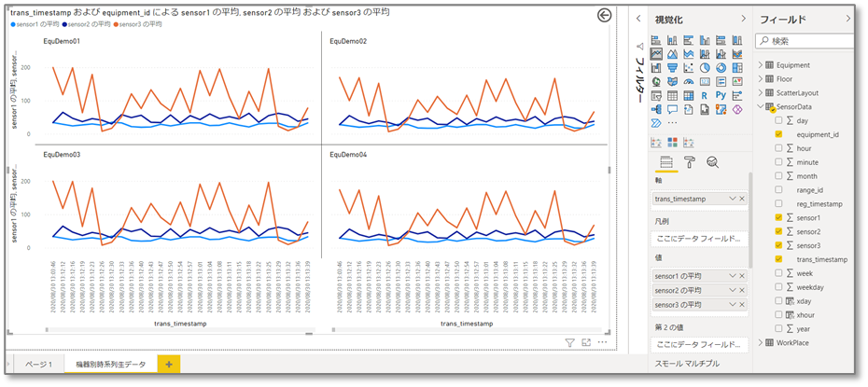Viewport: 868px width, 387px height.
Task: Check the range_id field checkbox
Action: [779, 189]
